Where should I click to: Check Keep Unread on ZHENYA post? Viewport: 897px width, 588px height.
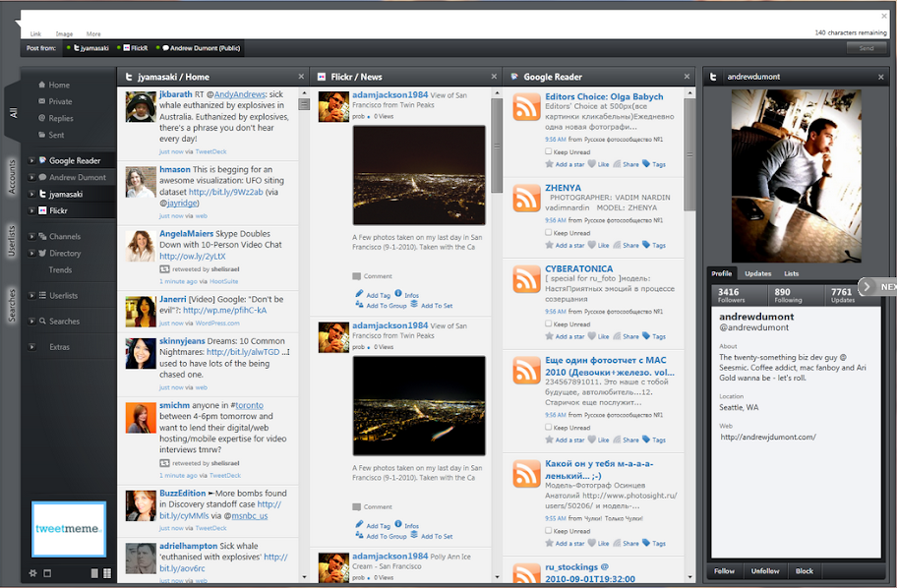pos(549,233)
